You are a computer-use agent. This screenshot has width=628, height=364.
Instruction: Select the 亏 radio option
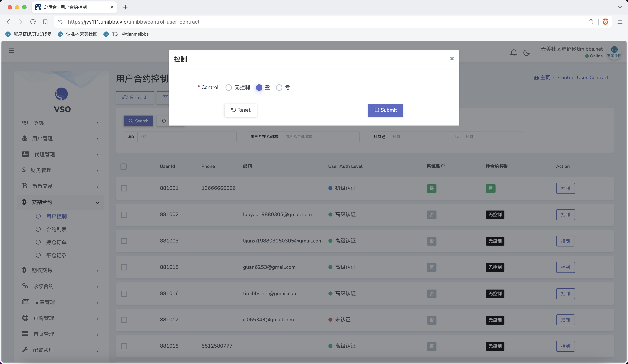[x=279, y=88]
